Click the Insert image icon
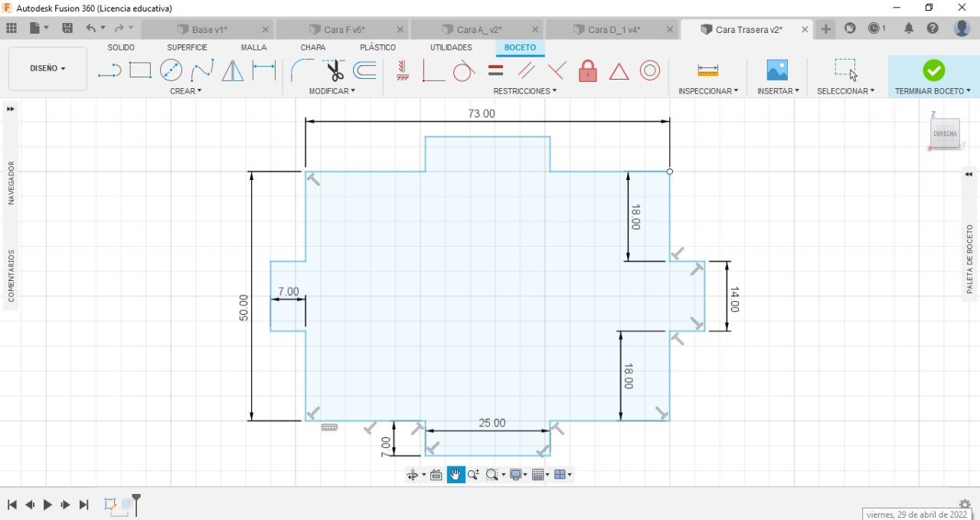 (x=777, y=70)
